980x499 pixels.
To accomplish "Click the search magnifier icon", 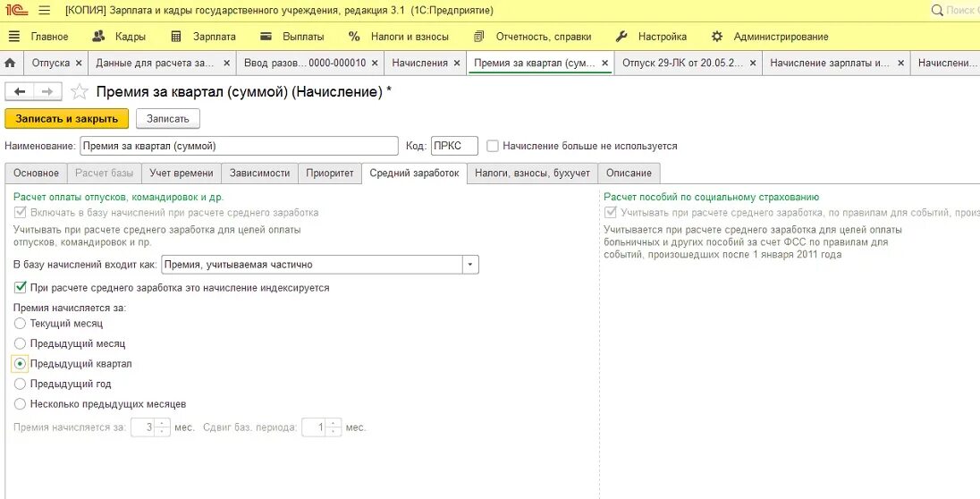I will [937, 11].
